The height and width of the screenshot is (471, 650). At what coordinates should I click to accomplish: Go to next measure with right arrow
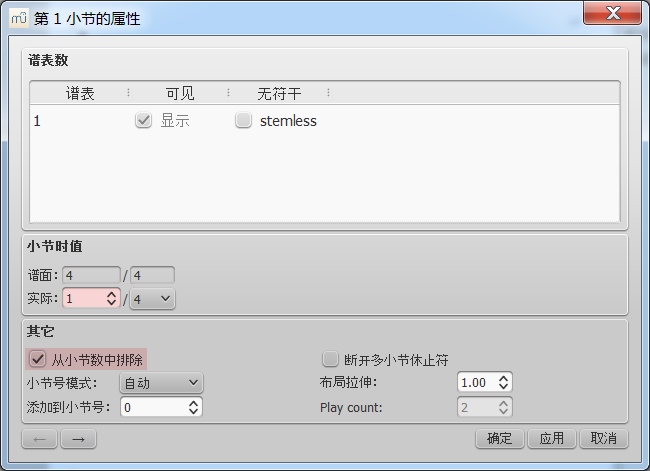pos(78,439)
